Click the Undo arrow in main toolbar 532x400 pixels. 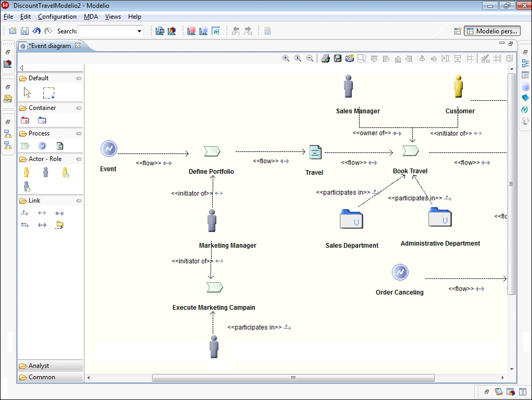(36, 31)
